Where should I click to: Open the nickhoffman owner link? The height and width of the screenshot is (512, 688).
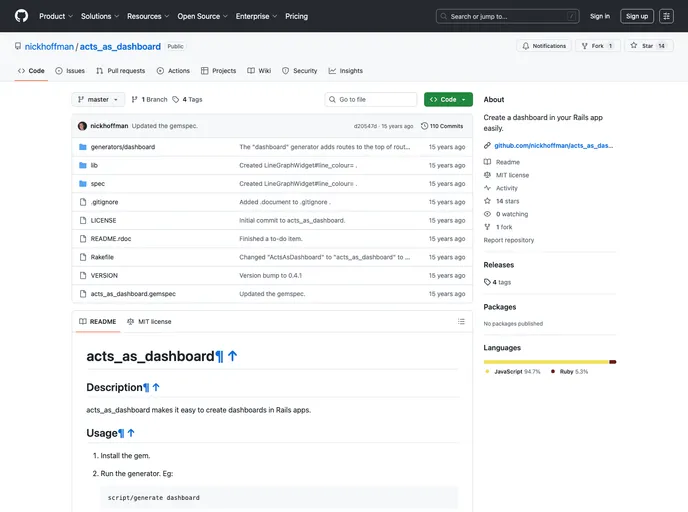[49, 47]
